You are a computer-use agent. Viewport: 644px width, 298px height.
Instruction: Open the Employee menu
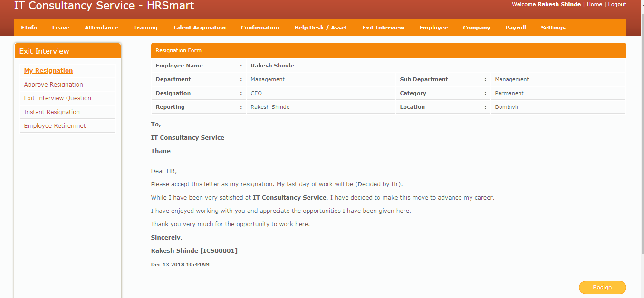[433, 28]
